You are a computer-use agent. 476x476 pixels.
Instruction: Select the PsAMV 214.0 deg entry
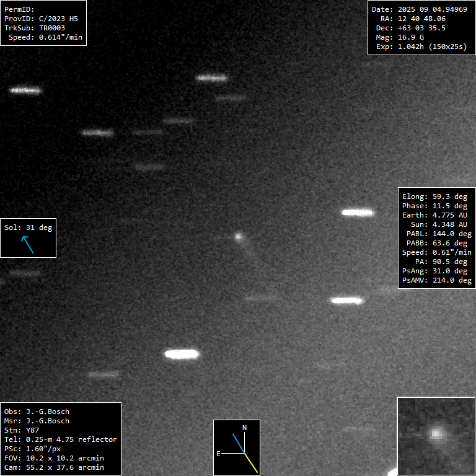click(x=434, y=280)
